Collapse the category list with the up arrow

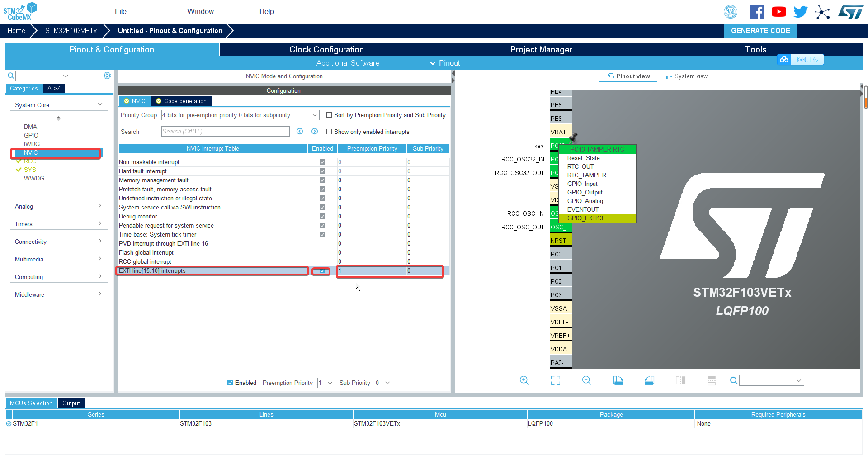click(x=58, y=118)
